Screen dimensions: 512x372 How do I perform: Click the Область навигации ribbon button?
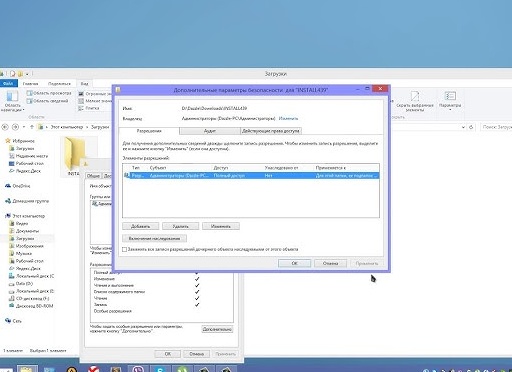click(12, 101)
